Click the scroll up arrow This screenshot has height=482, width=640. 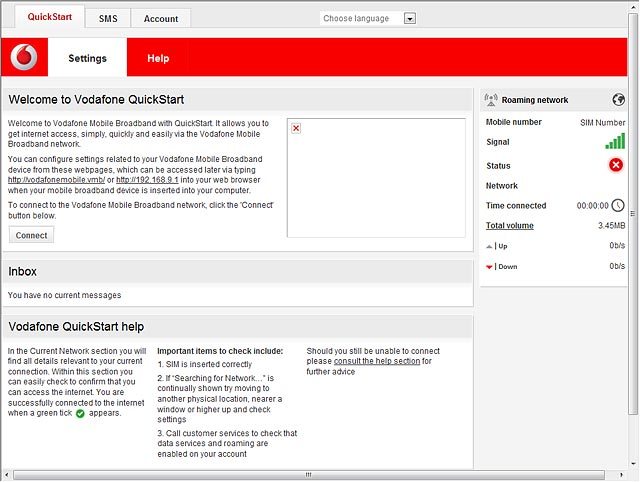point(633,6)
